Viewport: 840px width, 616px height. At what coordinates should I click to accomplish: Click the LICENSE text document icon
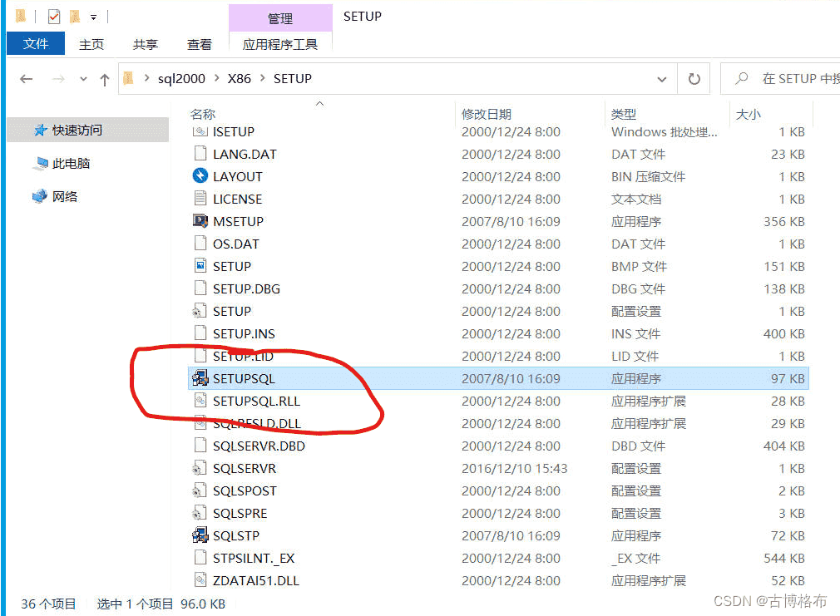tap(200, 200)
